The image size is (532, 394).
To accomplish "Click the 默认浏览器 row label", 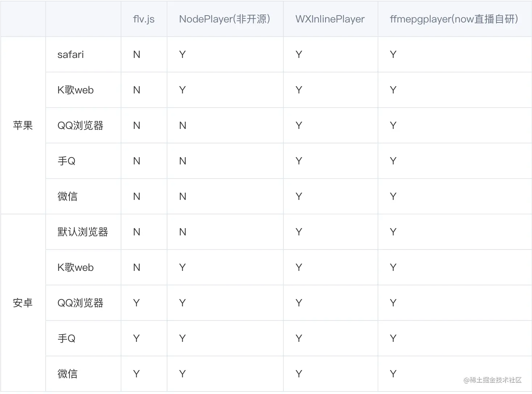I will coord(83,232).
